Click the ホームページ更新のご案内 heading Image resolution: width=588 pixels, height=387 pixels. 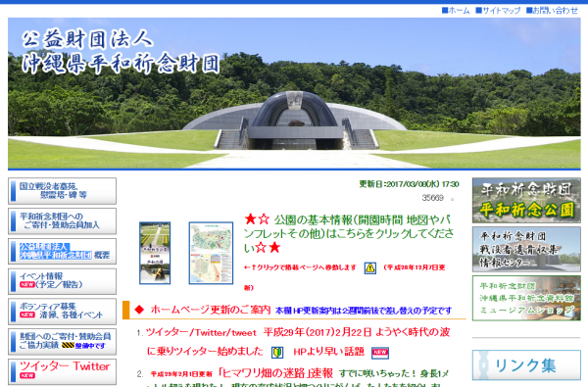tap(211, 310)
